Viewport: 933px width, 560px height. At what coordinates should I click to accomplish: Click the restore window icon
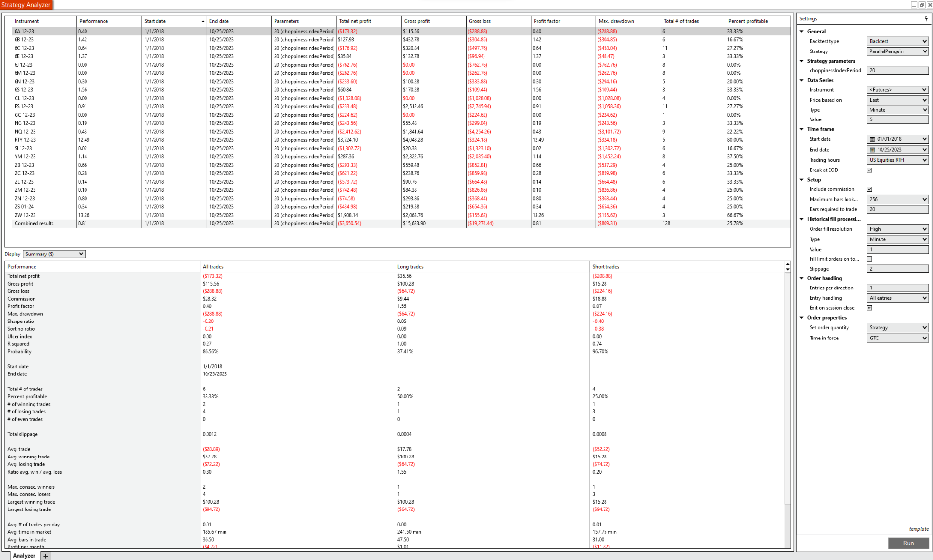click(922, 5)
